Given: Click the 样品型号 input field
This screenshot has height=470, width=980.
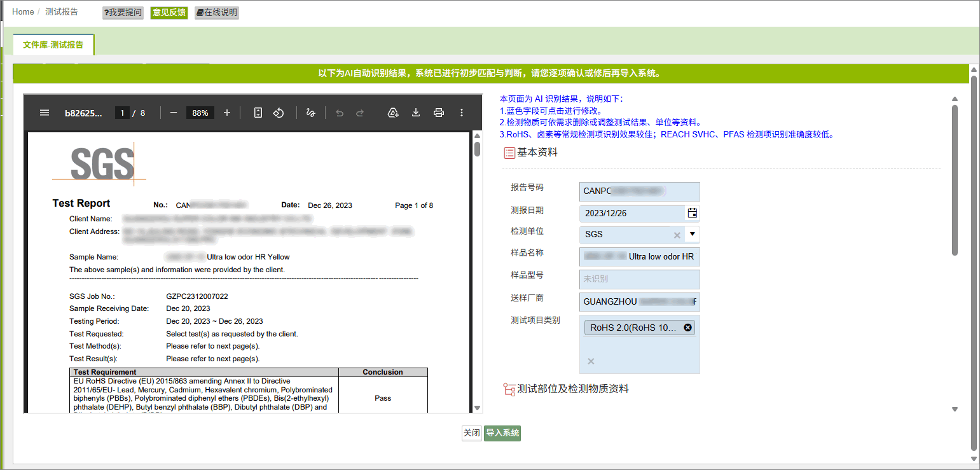Looking at the screenshot, I should click(x=640, y=279).
